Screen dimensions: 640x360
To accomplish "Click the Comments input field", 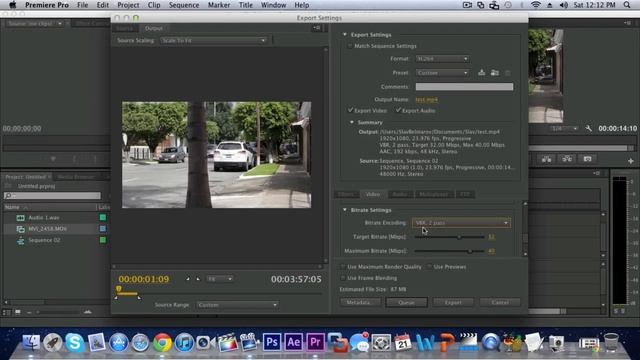I will pyautogui.click(x=464, y=87).
